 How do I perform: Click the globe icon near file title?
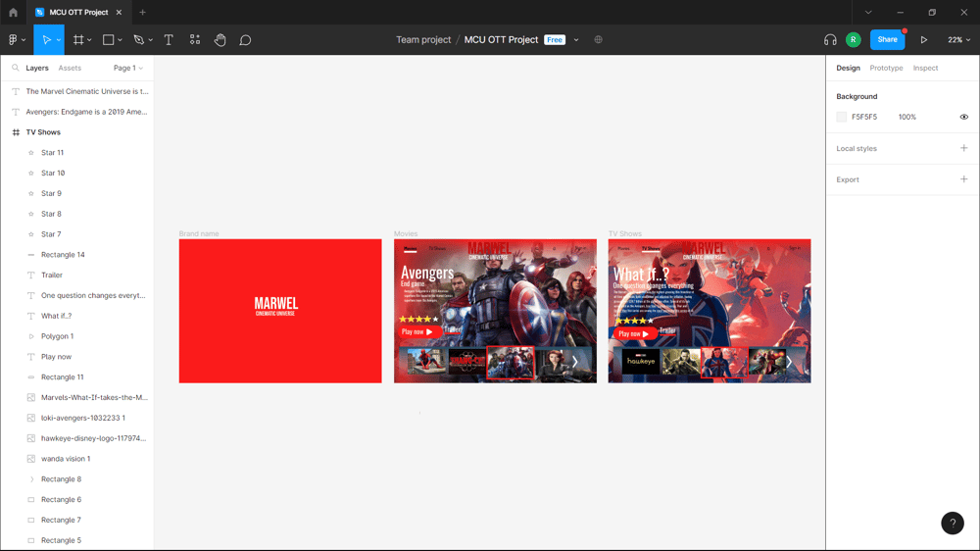point(598,39)
